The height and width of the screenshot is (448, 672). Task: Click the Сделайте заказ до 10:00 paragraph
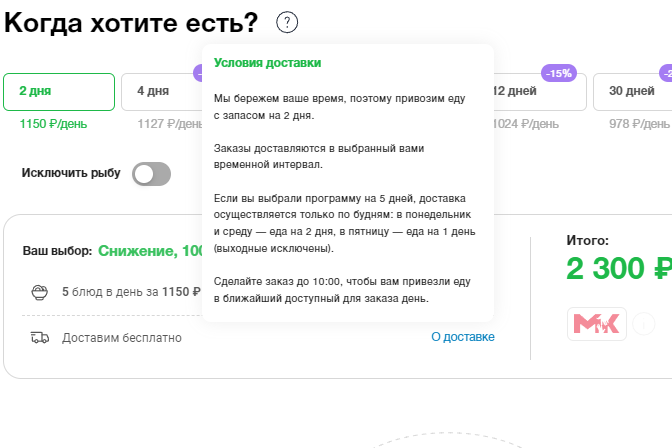[x=342, y=290]
